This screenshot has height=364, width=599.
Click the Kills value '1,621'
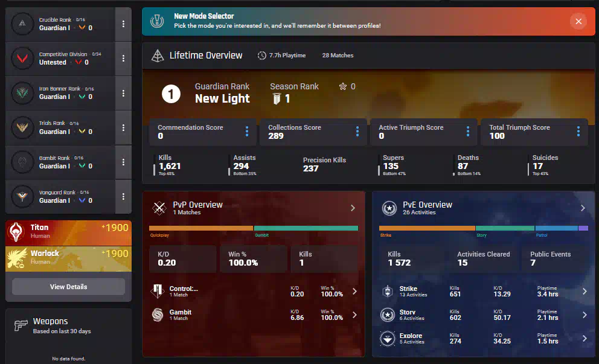(x=170, y=166)
